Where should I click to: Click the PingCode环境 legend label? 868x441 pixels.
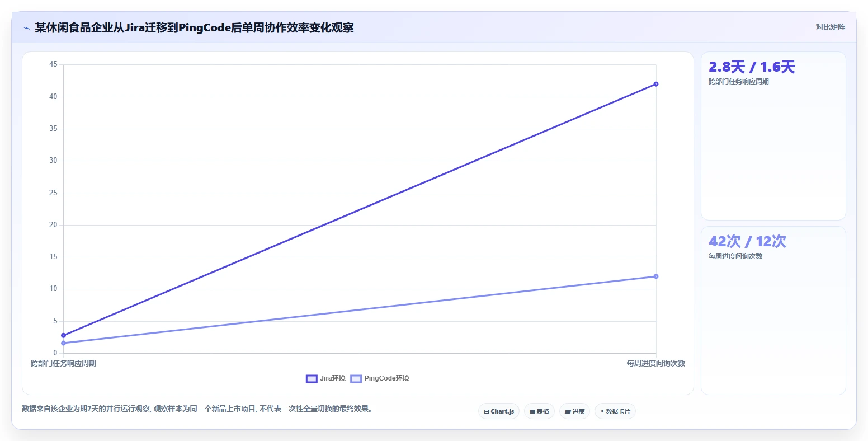(387, 379)
